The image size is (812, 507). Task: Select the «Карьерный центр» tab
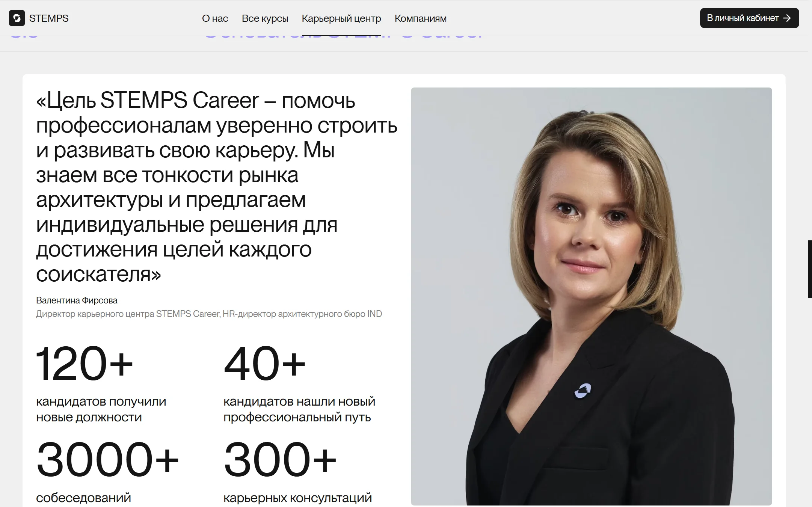(341, 18)
